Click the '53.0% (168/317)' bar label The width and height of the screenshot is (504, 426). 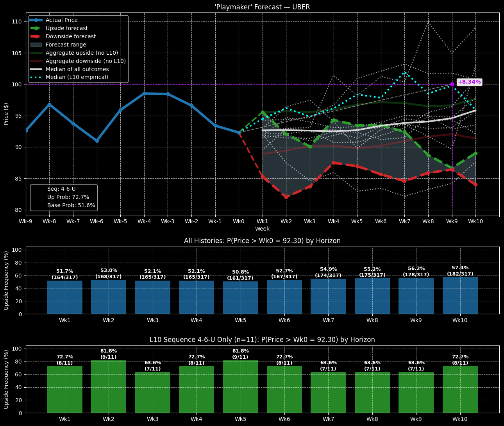(x=109, y=274)
